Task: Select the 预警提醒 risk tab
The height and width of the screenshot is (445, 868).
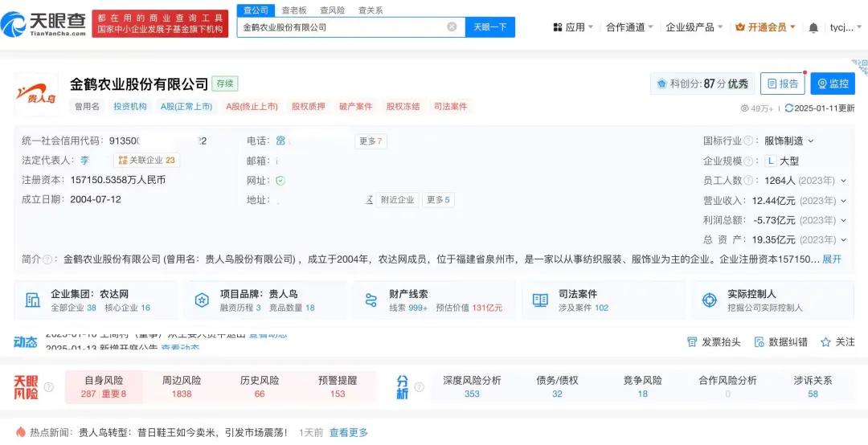Action: click(338, 387)
